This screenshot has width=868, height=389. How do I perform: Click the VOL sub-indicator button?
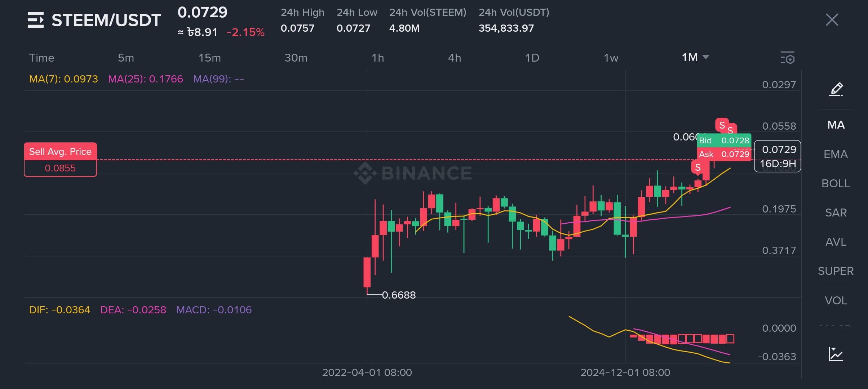coord(836,300)
